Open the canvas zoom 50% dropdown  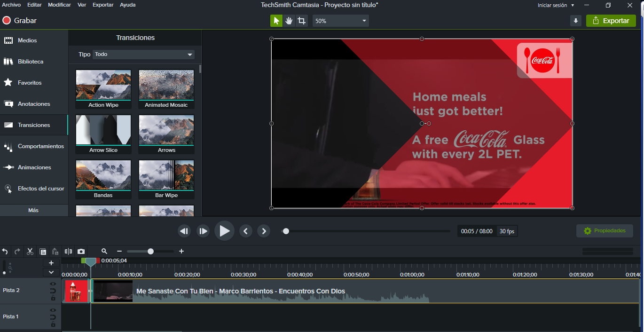(341, 21)
